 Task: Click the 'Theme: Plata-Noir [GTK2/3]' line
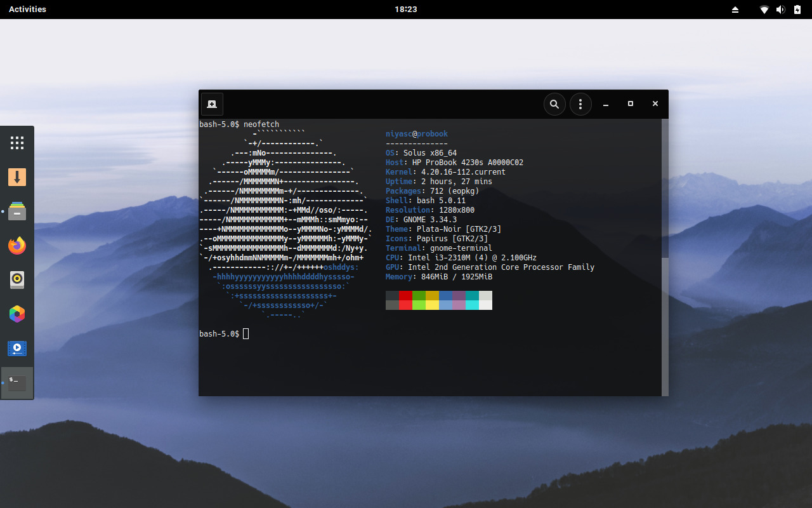(443, 229)
